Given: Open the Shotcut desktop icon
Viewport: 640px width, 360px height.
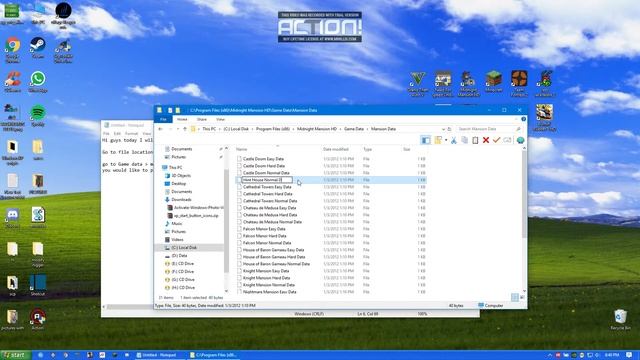Looking at the screenshot, I should click(x=38, y=285).
